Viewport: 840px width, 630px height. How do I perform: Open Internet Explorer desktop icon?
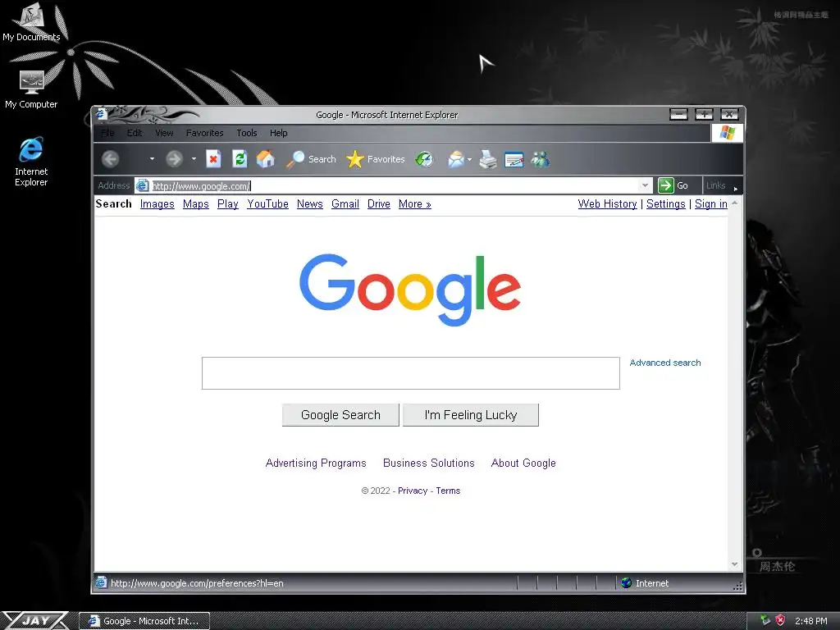click(31, 162)
